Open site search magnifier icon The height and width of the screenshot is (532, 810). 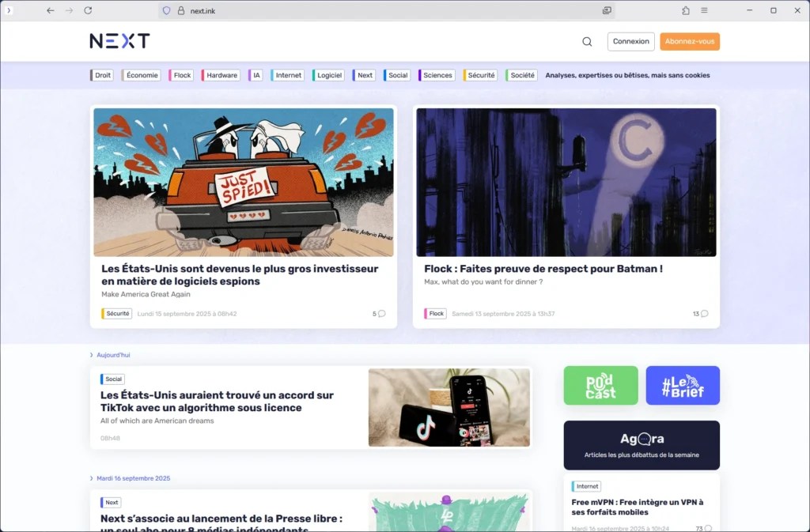[x=587, y=41]
